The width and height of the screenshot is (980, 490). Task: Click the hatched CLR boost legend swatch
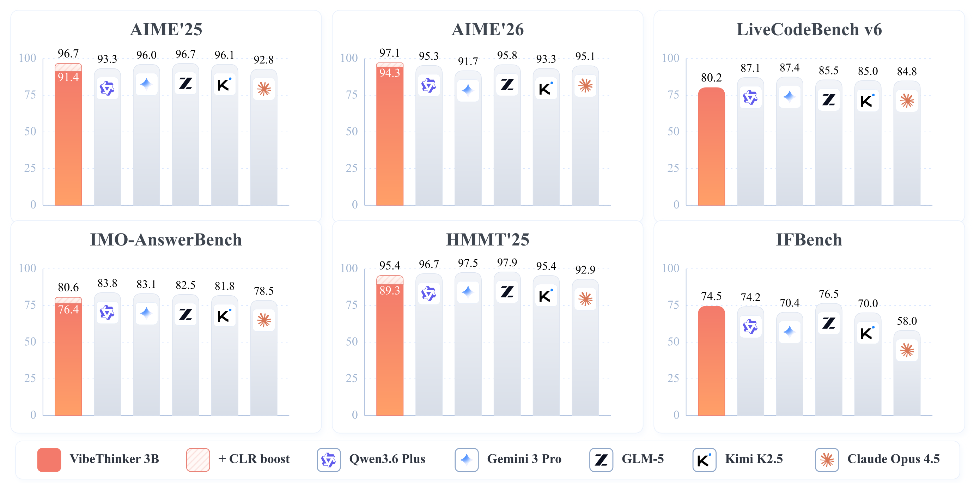[x=198, y=460]
